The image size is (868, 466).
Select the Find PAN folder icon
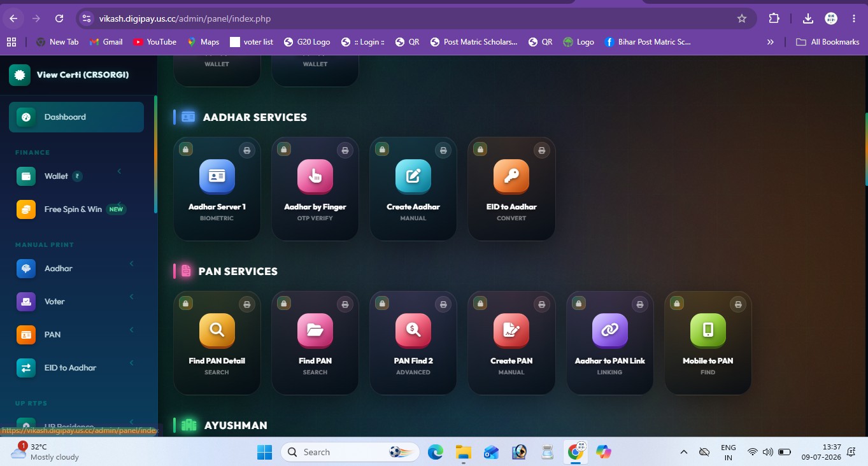click(315, 330)
